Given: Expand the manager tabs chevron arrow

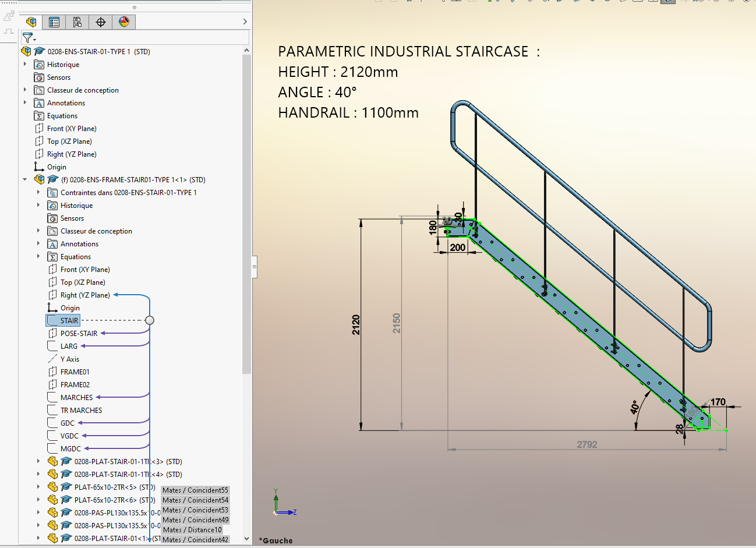Looking at the screenshot, I should pos(245,22).
